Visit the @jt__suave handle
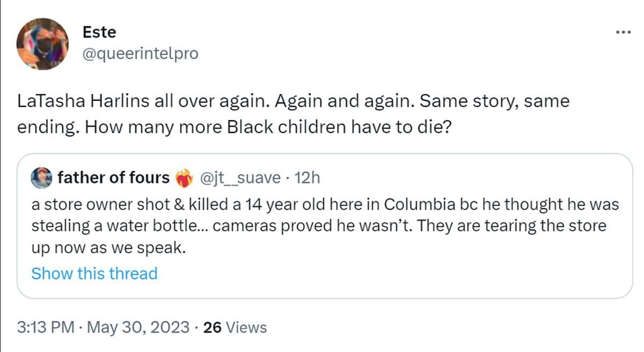 240,178
